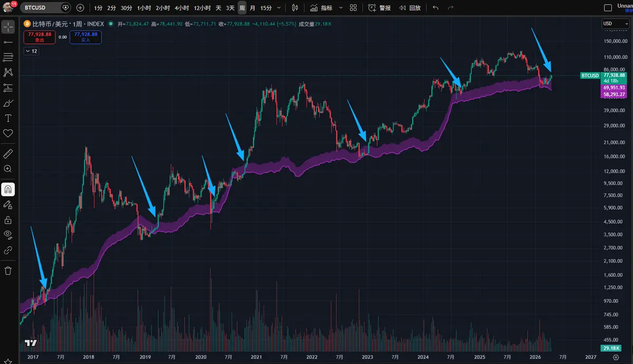This screenshot has width=633, height=364.
Task: Switch to the 4小时 timeframe
Action: click(x=181, y=8)
